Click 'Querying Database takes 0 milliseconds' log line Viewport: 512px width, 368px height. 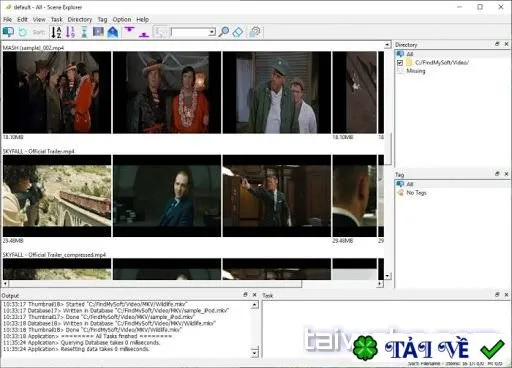pyautogui.click(x=82, y=342)
